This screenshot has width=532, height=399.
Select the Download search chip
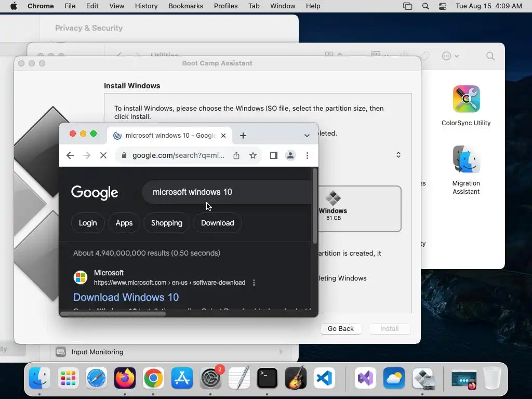pyautogui.click(x=218, y=223)
